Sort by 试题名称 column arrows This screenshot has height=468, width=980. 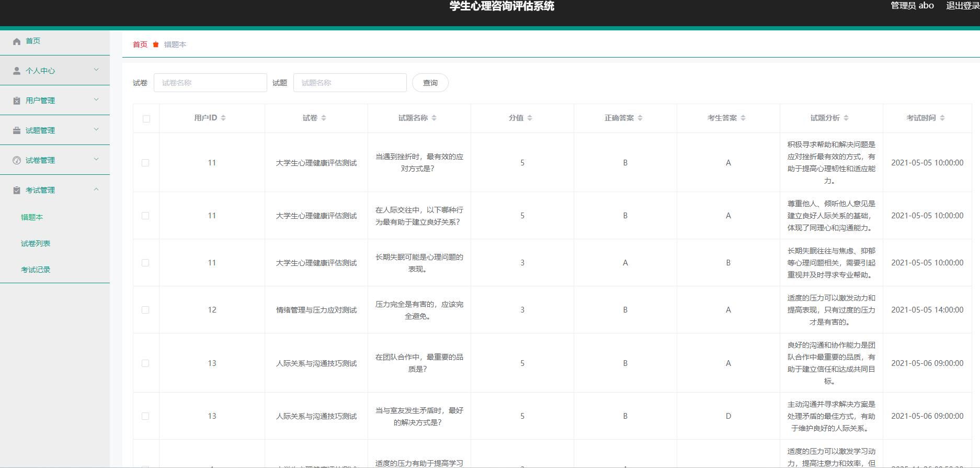pyautogui.click(x=434, y=118)
